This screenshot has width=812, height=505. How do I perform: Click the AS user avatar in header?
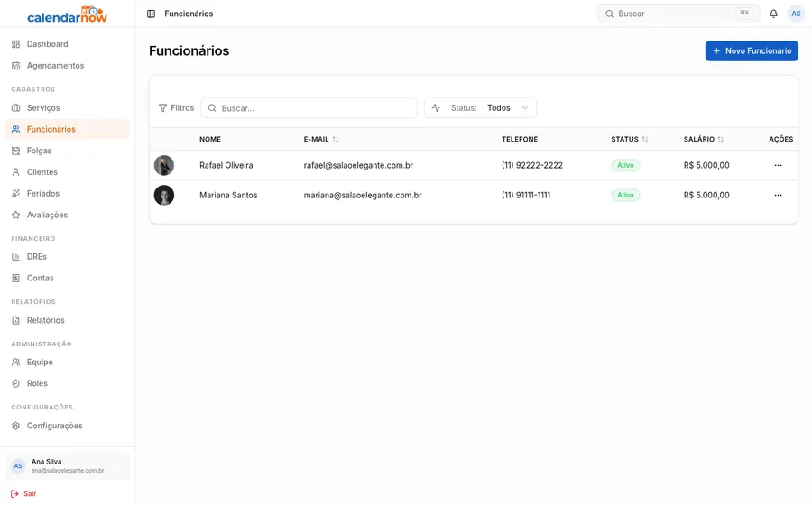tap(796, 14)
